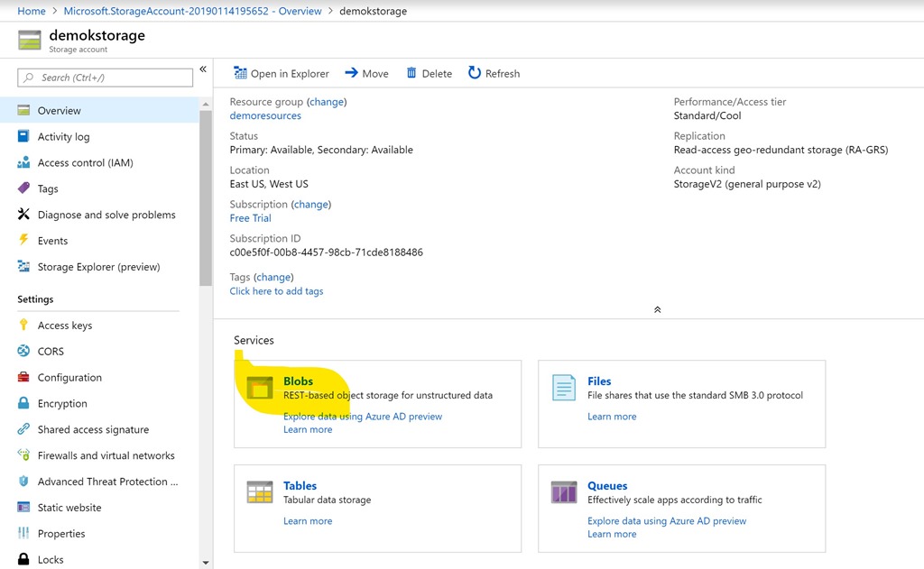The image size is (924, 569).
Task: Click the Firewalls and virtual networks icon
Action: tap(23, 454)
